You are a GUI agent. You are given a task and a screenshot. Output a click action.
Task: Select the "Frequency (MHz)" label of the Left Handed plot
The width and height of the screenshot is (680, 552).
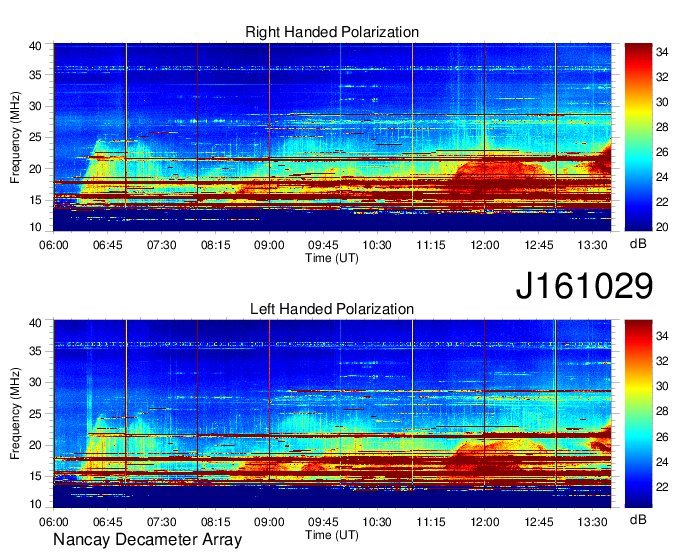tap(15, 414)
